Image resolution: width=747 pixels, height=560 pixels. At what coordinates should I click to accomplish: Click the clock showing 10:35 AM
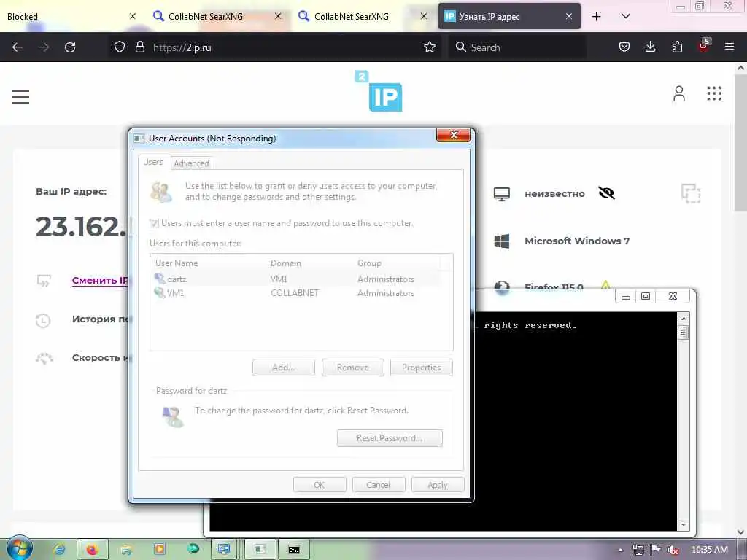click(709, 550)
